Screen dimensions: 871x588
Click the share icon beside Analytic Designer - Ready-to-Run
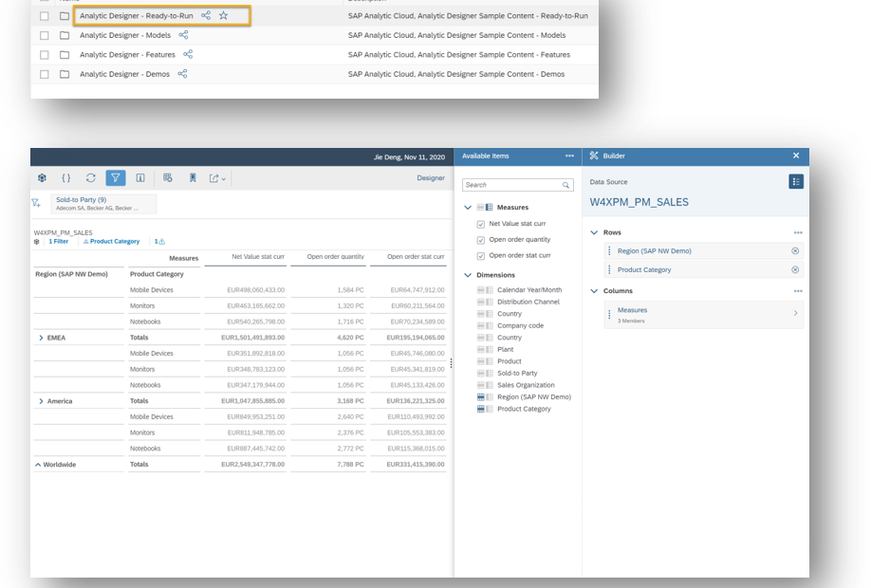click(x=206, y=15)
